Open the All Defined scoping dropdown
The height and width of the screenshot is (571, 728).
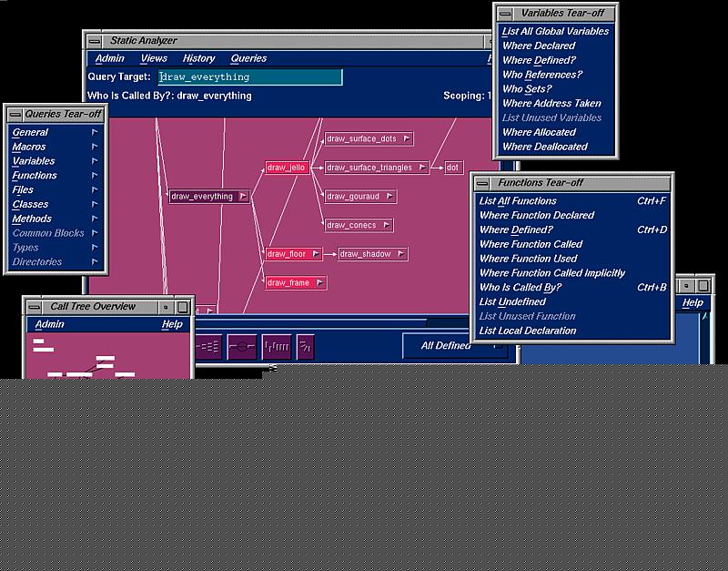click(454, 346)
